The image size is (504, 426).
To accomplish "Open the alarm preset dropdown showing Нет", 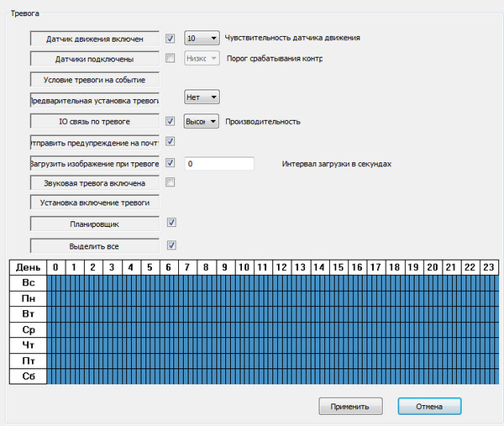I will pyautogui.click(x=202, y=97).
